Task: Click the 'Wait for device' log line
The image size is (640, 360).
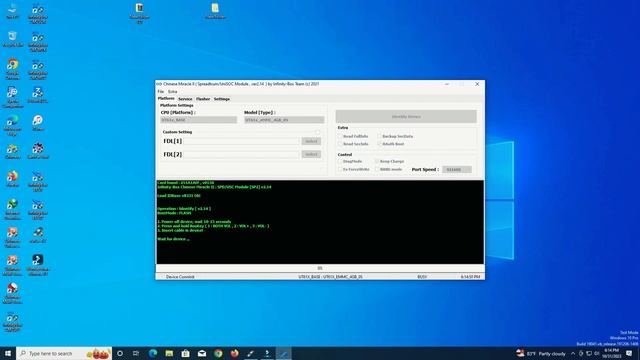Action: (x=173, y=239)
